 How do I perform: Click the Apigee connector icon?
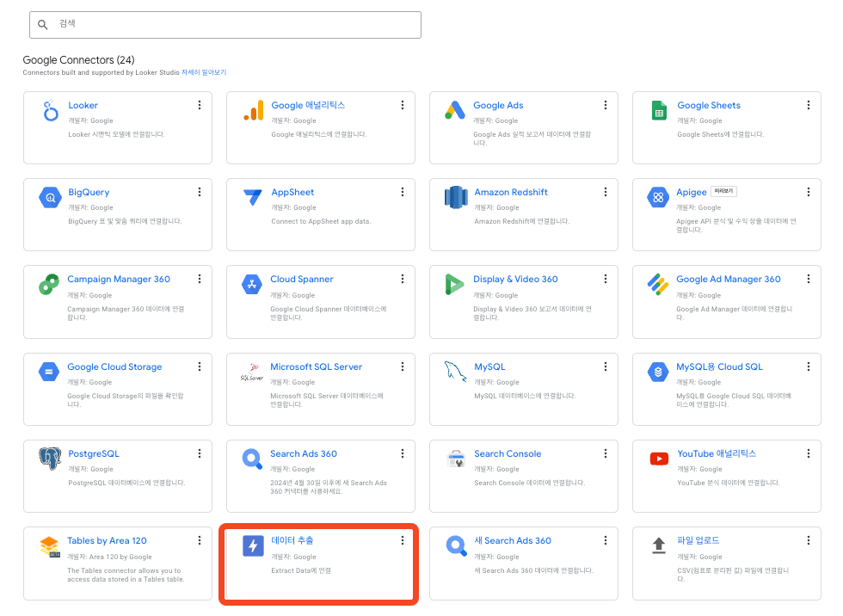click(658, 197)
